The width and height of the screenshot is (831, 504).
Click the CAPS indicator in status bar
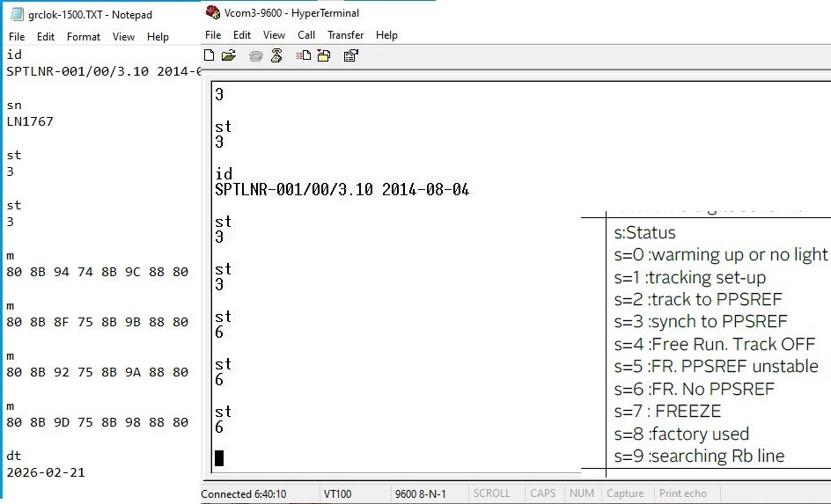point(542,493)
